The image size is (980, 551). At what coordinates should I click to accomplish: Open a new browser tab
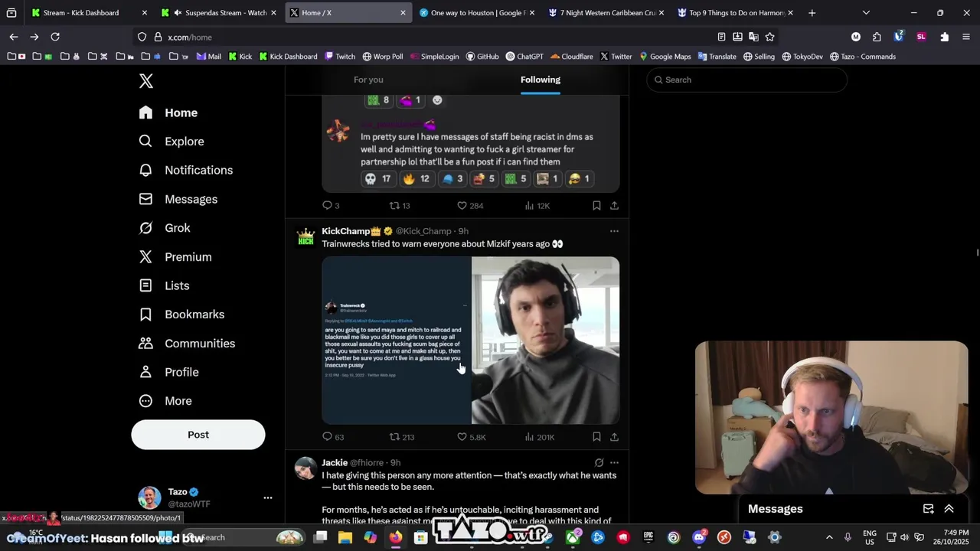(x=812, y=13)
